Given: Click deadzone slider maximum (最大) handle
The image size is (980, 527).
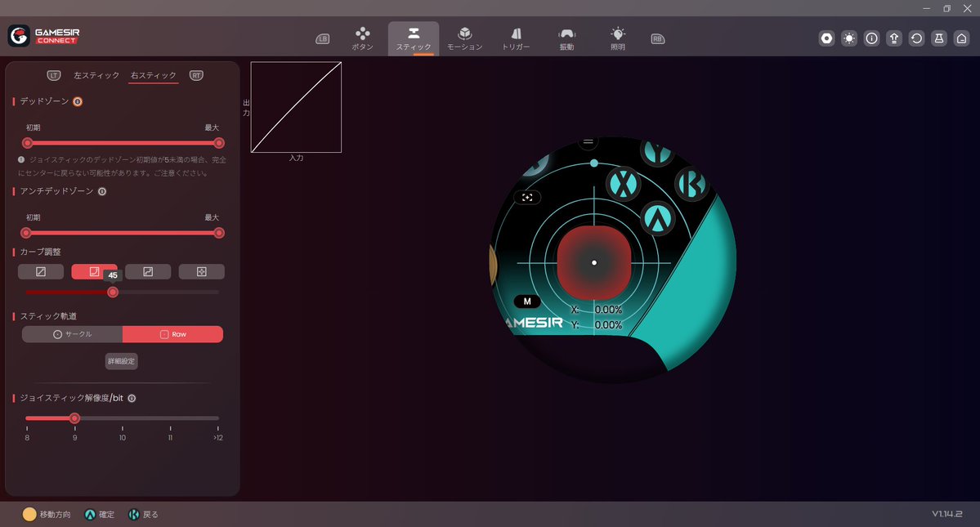Looking at the screenshot, I should pyautogui.click(x=219, y=143).
